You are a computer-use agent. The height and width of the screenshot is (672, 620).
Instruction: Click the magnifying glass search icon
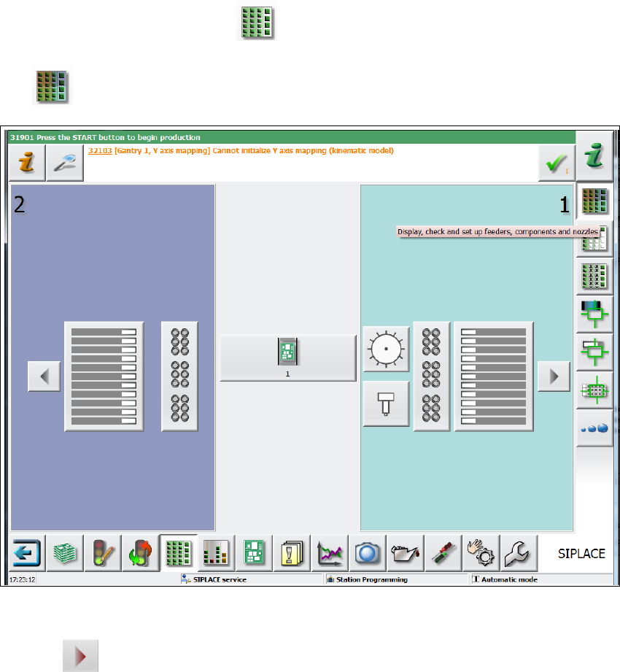65,163
